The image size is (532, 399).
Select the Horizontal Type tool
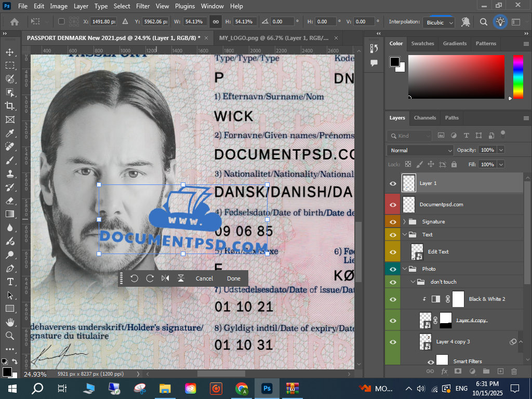click(x=9, y=282)
